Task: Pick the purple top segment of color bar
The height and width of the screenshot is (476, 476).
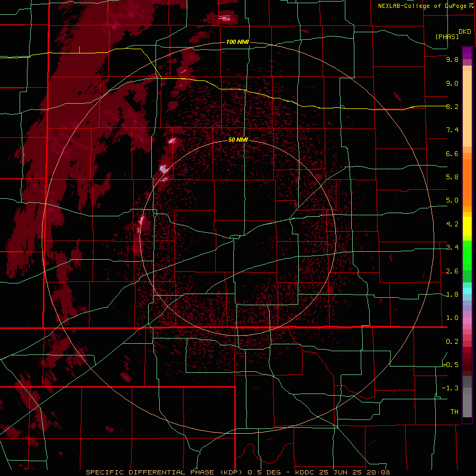Action: [467, 53]
